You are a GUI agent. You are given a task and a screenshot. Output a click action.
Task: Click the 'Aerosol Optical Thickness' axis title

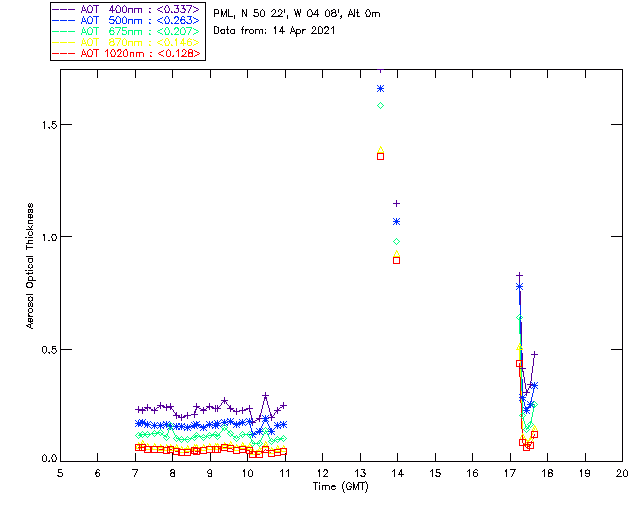(30, 266)
